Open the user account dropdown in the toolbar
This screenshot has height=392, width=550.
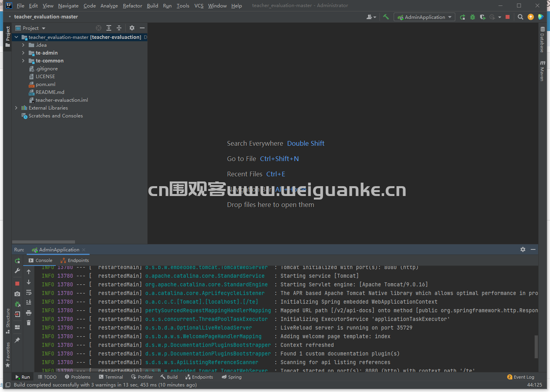(x=371, y=17)
